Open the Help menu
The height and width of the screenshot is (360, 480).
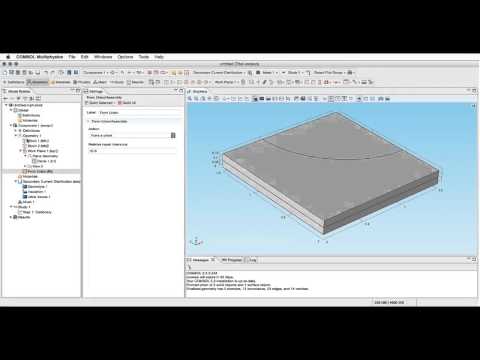coord(159,57)
